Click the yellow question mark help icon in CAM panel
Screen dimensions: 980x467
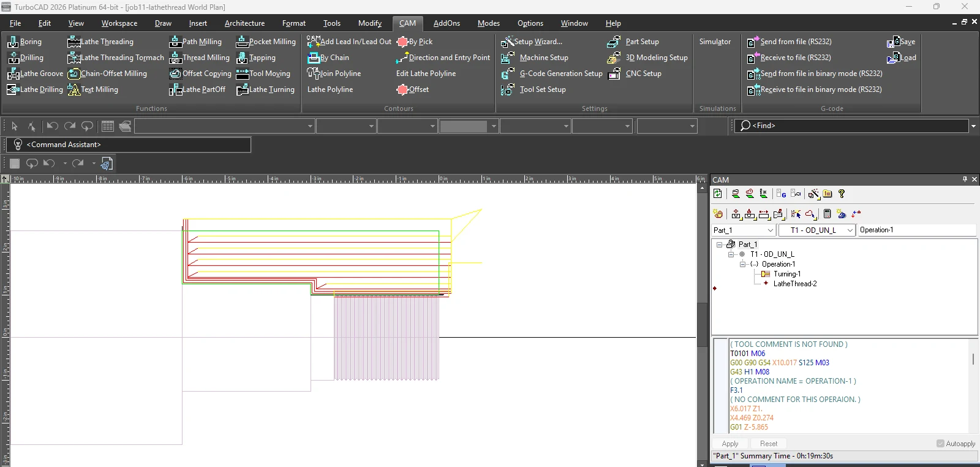pos(842,194)
